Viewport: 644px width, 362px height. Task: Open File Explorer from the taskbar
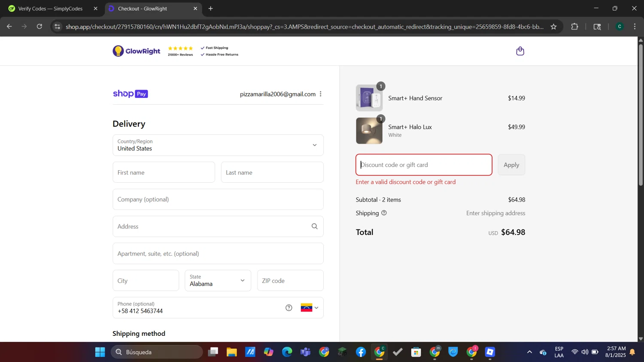(x=232, y=352)
